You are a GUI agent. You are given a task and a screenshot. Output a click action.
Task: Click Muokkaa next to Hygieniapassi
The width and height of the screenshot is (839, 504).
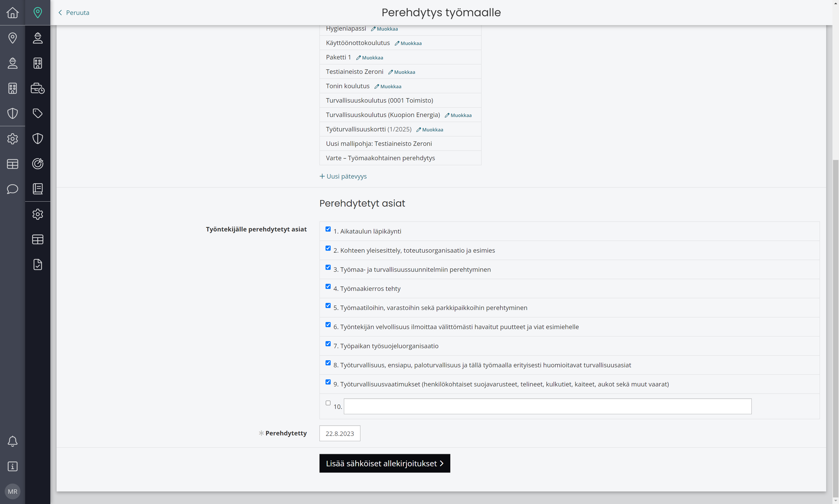(x=384, y=29)
